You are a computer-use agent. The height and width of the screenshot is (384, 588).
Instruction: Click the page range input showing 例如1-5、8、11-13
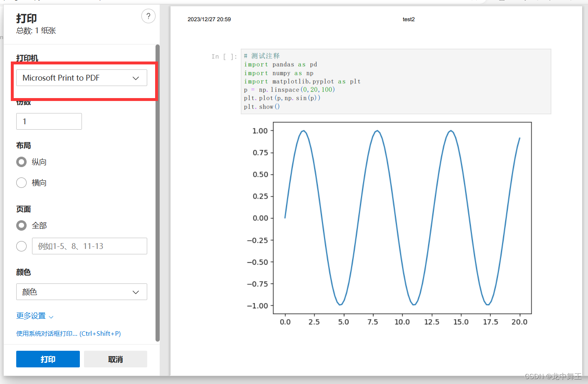(89, 246)
